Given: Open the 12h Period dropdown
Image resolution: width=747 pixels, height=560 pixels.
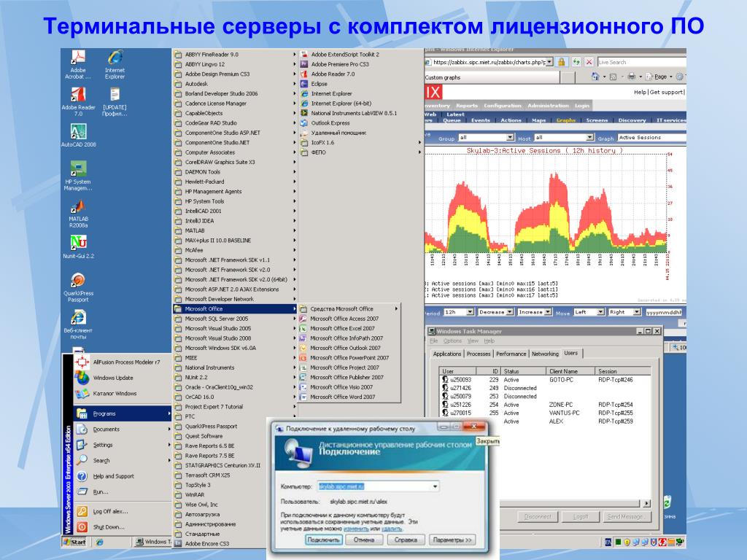Looking at the screenshot, I should point(459,312).
